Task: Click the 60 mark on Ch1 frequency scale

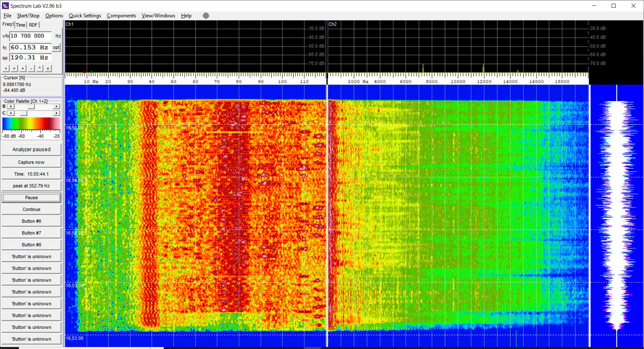Action: [195, 82]
